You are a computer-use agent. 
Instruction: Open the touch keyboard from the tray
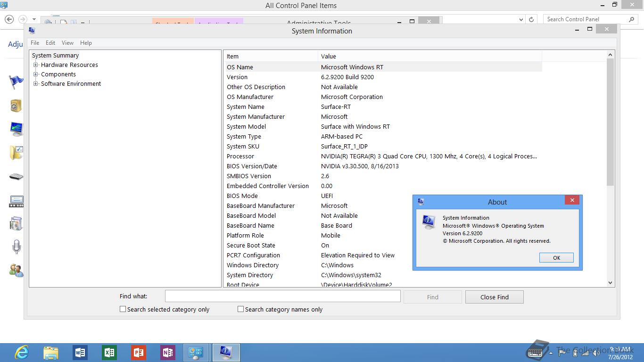point(536,352)
